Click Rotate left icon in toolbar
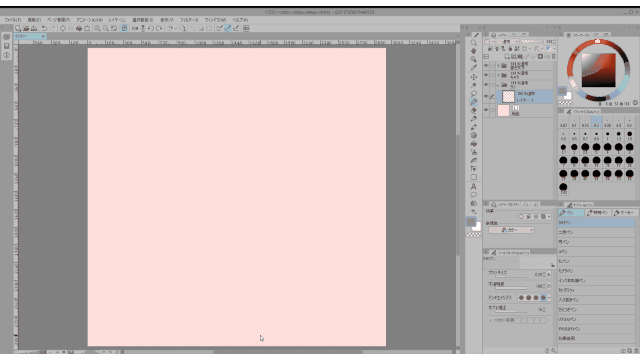 (151, 28)
